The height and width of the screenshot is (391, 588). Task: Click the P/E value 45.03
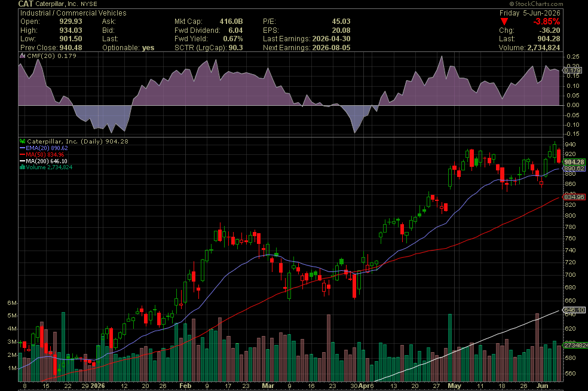tap(341, 22)
